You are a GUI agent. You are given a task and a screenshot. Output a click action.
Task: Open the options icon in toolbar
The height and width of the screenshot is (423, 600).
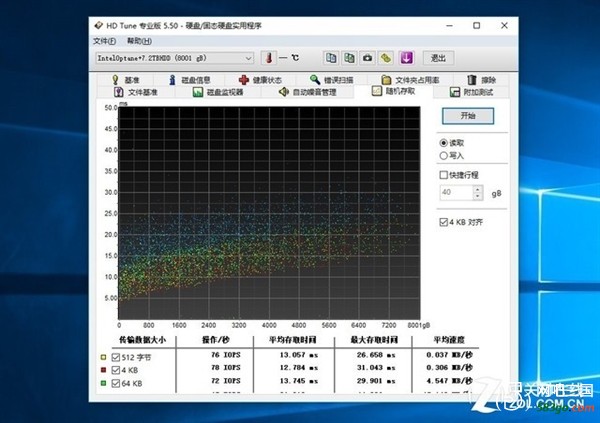pos(386,58)
